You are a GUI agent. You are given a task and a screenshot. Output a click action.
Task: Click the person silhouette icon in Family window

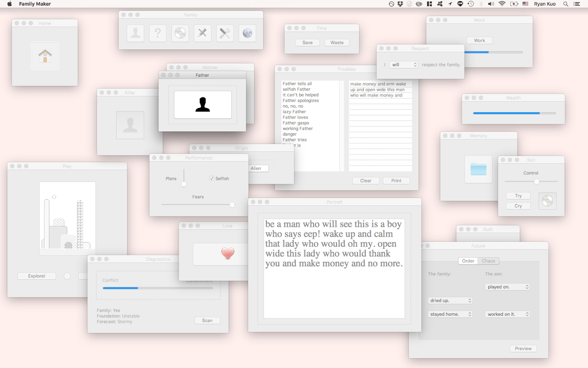click(136, 34)
